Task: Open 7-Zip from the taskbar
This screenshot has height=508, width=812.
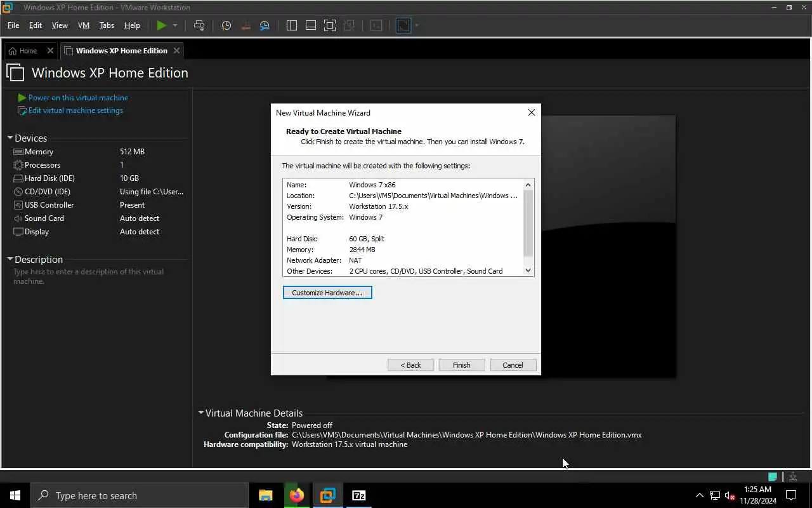Action: [359, 495]
